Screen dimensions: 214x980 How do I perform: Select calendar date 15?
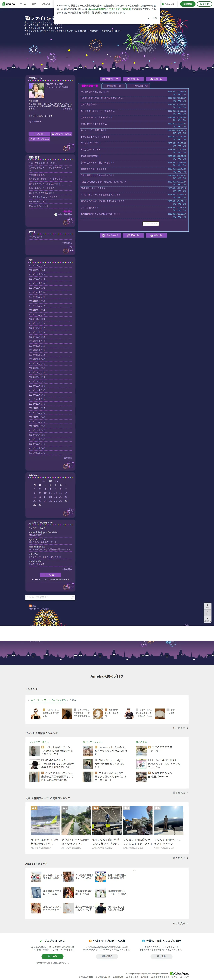(35, 497)
